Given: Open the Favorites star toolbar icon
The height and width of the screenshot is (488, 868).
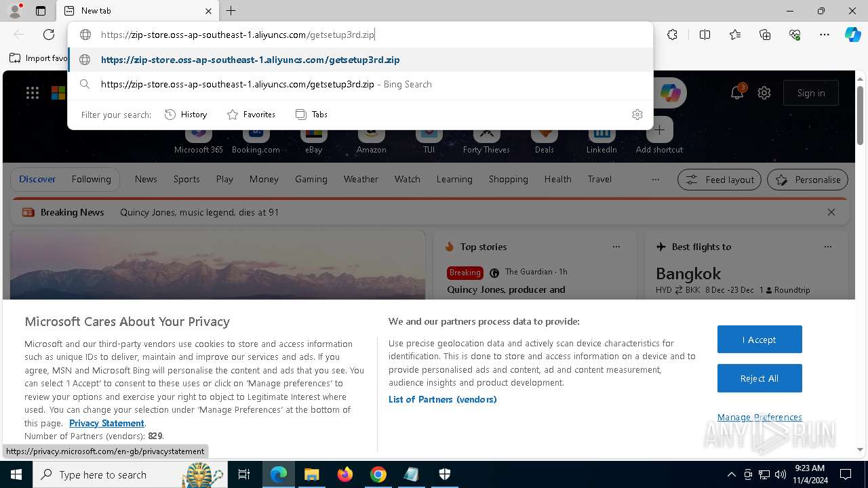Looking at the screenshot, I should 735,35.
